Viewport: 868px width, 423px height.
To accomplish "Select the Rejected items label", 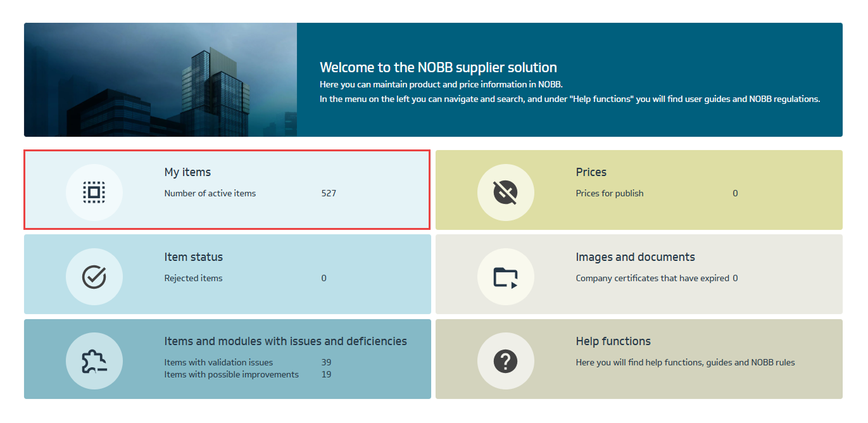I will (x=193, y=278).
